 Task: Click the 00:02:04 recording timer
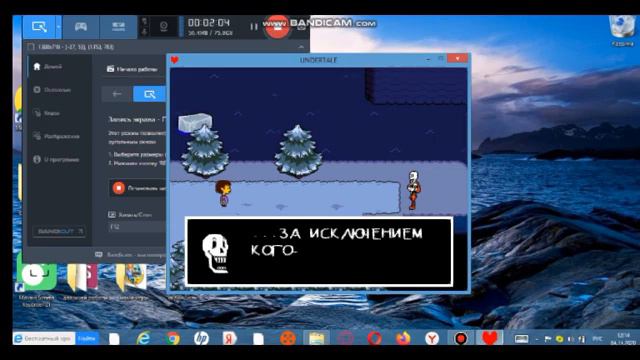(209, 22)
